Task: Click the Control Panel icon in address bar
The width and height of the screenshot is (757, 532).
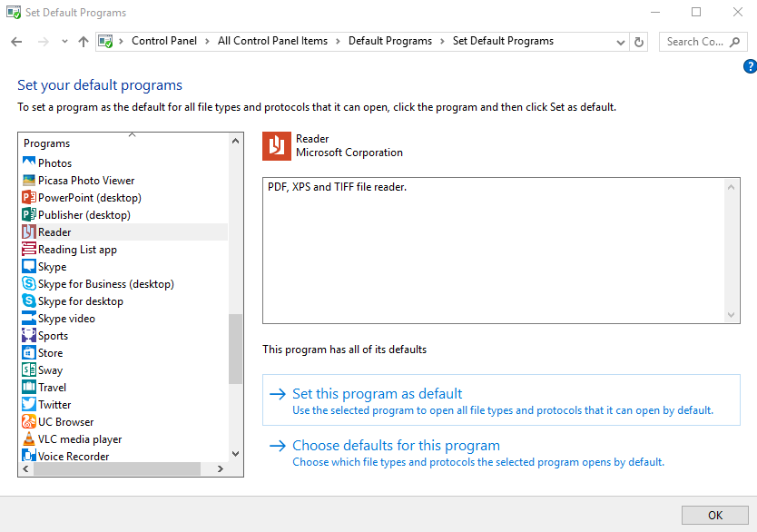Action: point(105,42)
